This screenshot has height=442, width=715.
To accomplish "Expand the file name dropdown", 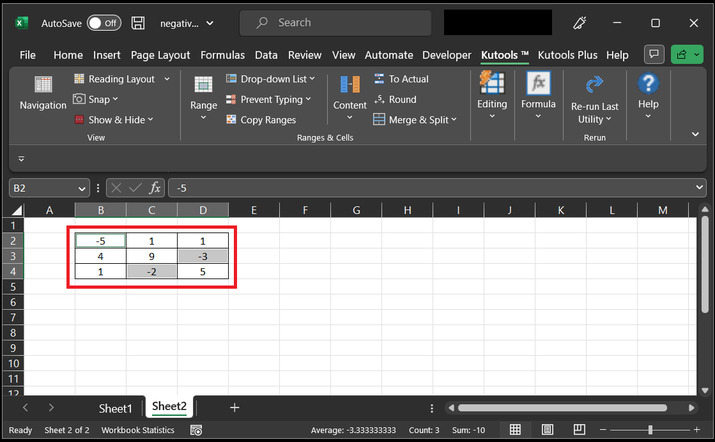I will point(210,23).
